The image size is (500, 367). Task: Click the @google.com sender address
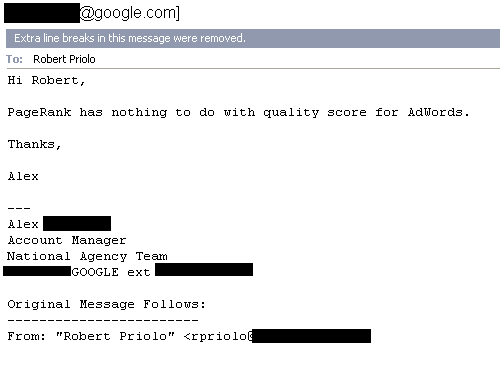point(130,13)
